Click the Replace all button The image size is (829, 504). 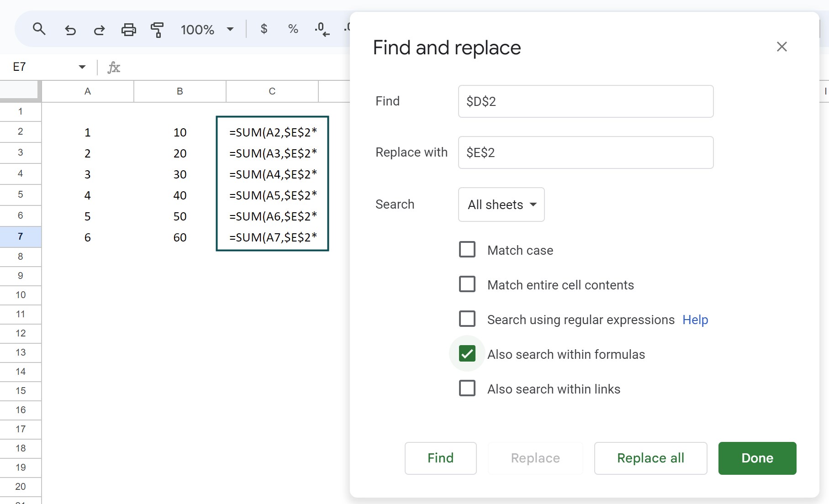point(650,458)
